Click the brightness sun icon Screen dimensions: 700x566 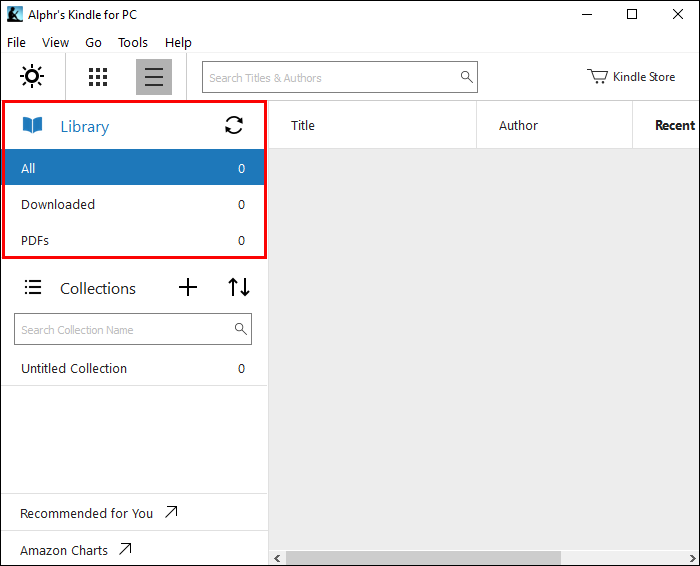click(x=33, y=77)
